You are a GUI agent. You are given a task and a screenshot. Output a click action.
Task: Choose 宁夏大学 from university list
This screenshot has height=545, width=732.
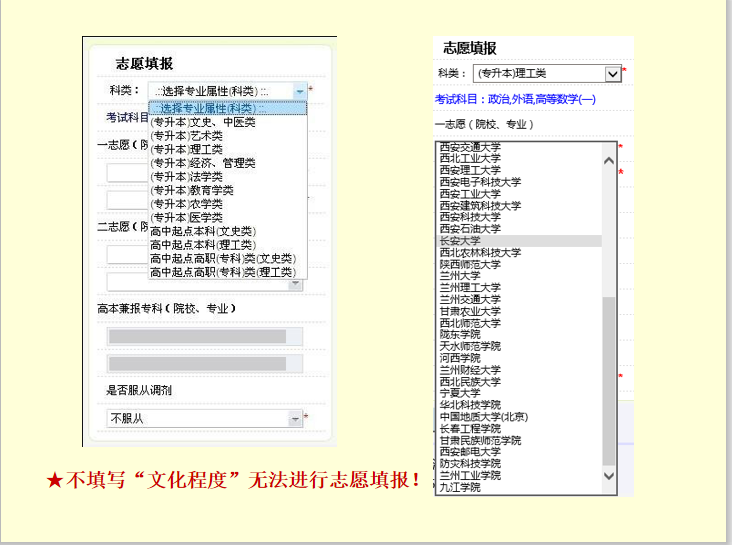(460, 393)
